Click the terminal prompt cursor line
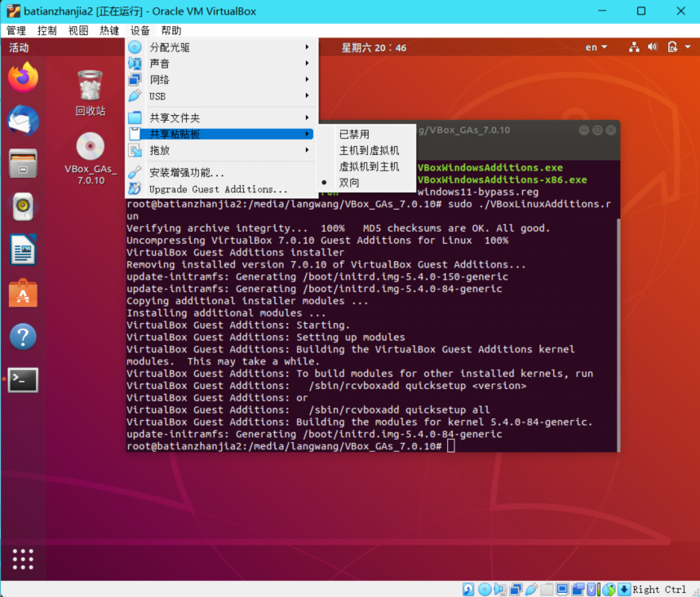 coord(290,446)
